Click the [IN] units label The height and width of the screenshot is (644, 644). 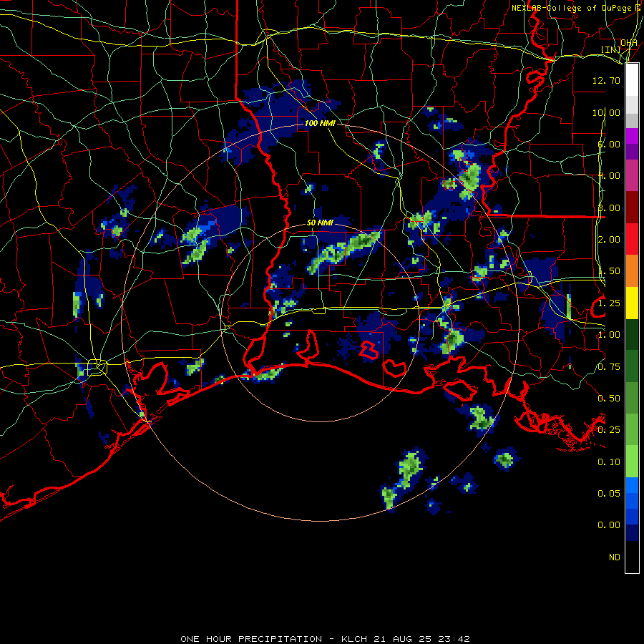tap(611, 49)
